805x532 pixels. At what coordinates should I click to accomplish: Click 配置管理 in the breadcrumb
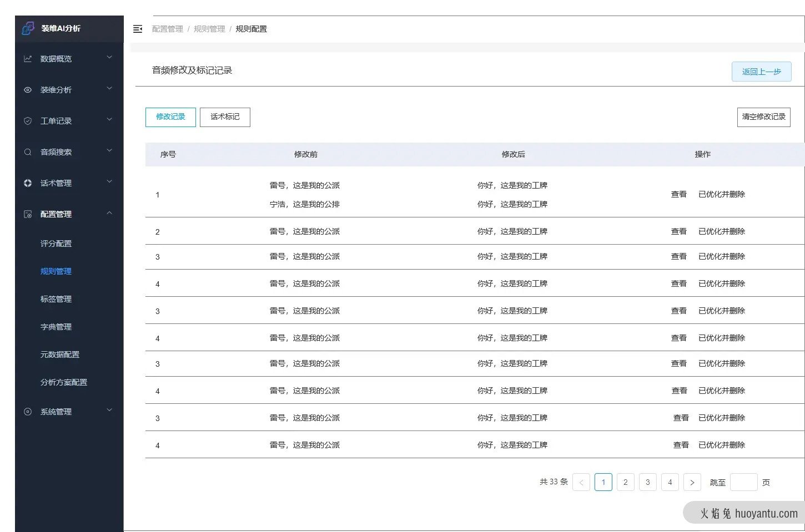(168, 29)
